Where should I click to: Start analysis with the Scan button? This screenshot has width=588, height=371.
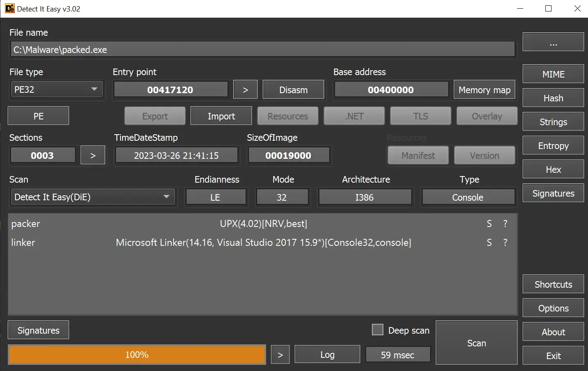(476, 343)
